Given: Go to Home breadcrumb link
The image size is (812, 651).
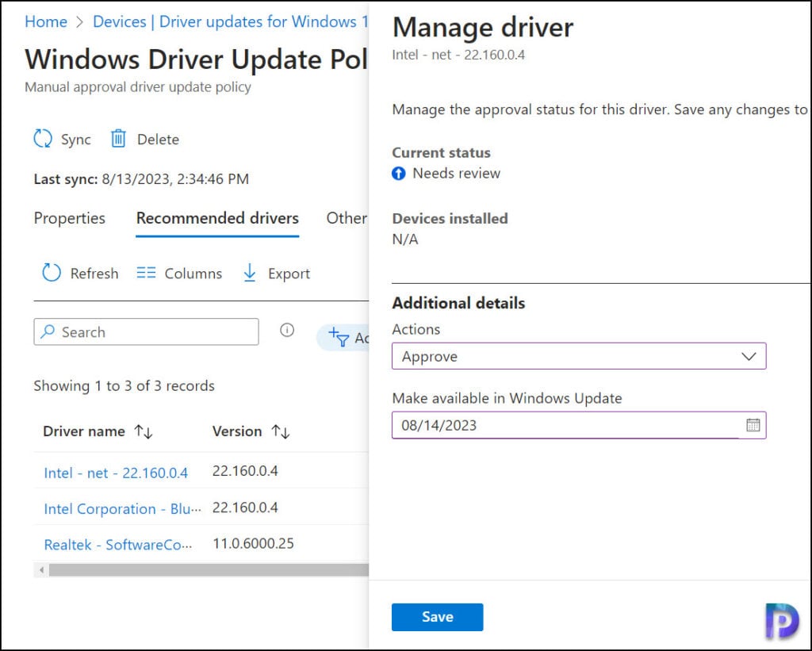Looking at the screenshot, I should point(46,21).
